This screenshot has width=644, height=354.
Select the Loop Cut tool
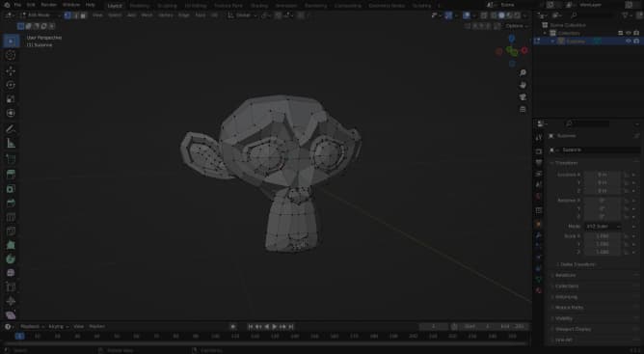point(11,217)
